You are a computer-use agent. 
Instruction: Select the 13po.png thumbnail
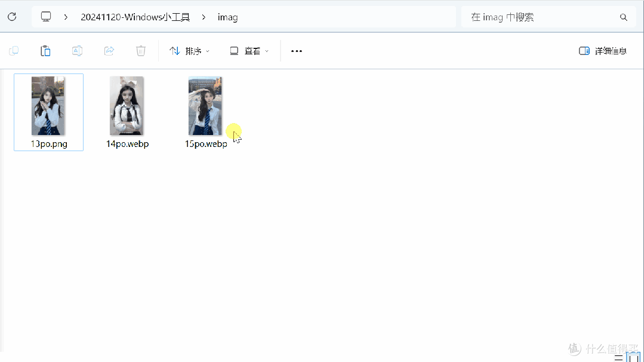(48, 106)
